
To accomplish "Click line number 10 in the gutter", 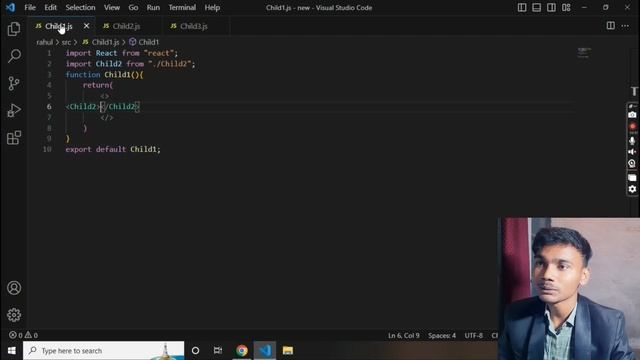I will click(47, 149).
